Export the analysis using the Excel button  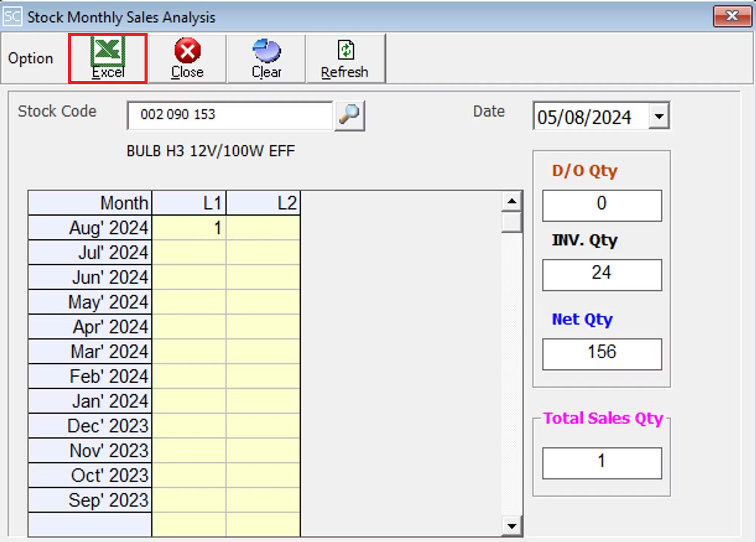click(108, 58)
